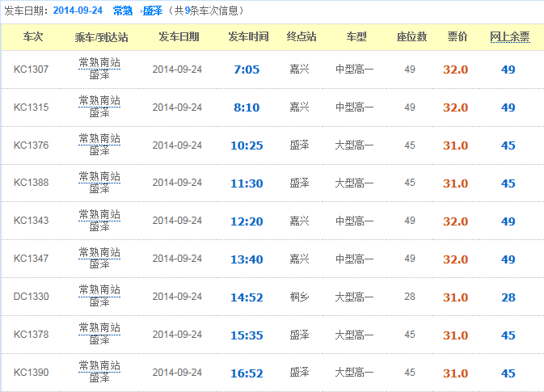The width and height of the screenshot is (544, 392).
Task: Click the 常熟 origin link in the header
Action: pos(123,11)
